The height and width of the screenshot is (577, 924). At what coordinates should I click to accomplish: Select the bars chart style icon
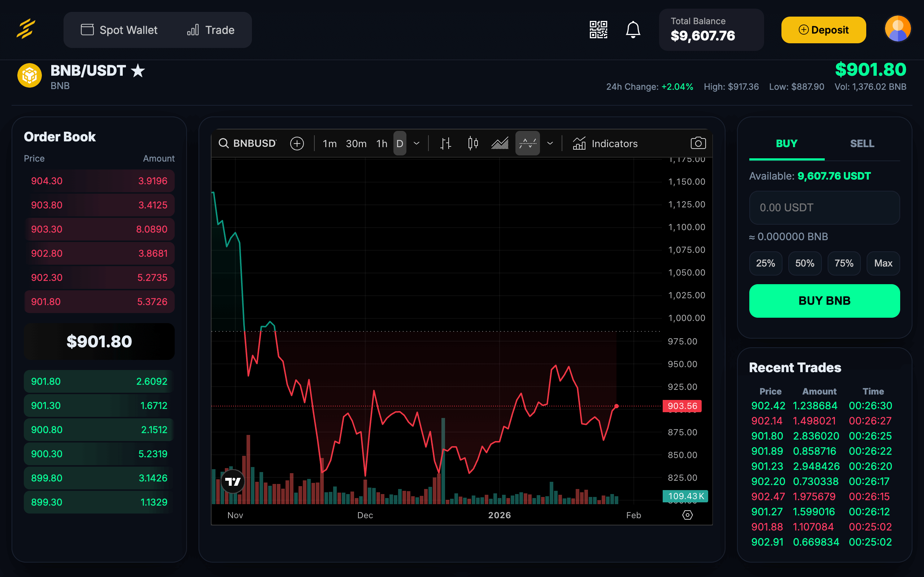(x=446, y=144)
